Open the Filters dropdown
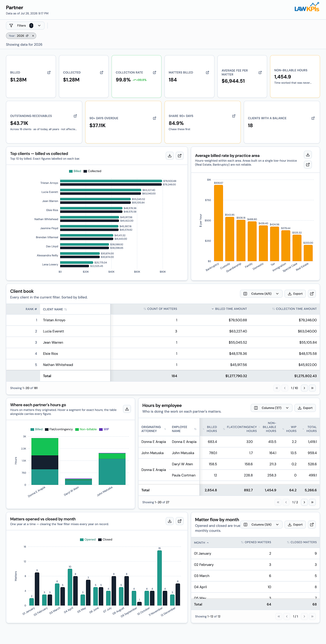Image resolution: width=326 pixels, height=644 pixels. [25, 26]
